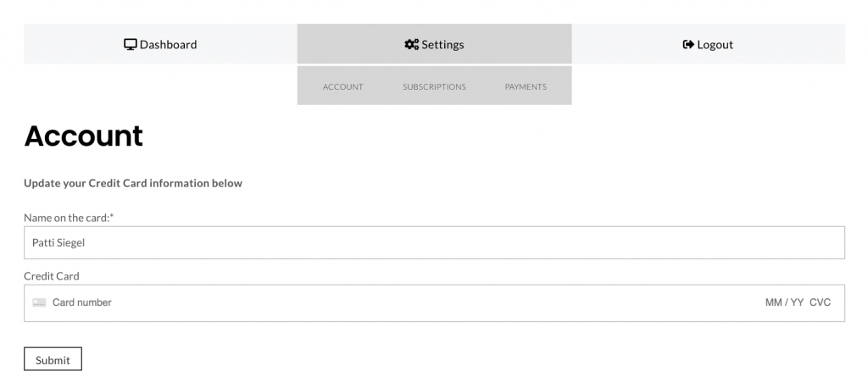Click the Account page heading
This screenshot has width=868, height=388.
click(84, 136)
